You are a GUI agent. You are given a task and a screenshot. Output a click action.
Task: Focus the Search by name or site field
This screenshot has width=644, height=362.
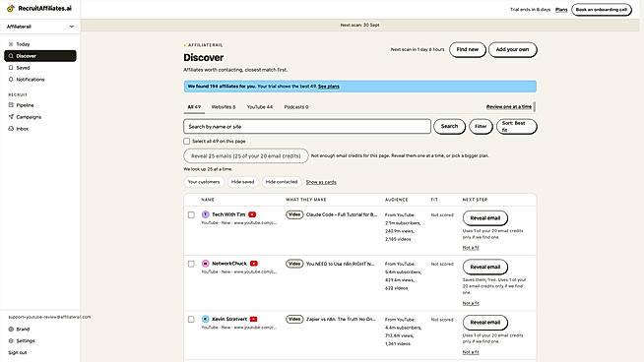click(x=307, y=127)
